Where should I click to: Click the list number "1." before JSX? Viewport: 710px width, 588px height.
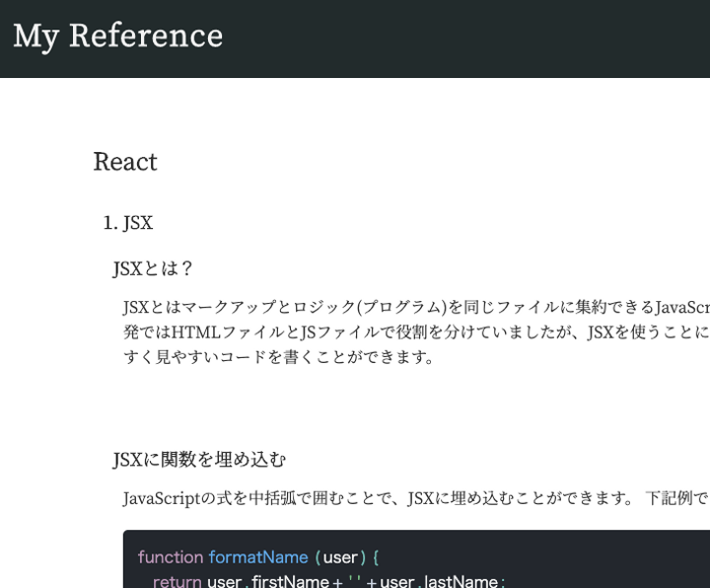click(110, 223)
